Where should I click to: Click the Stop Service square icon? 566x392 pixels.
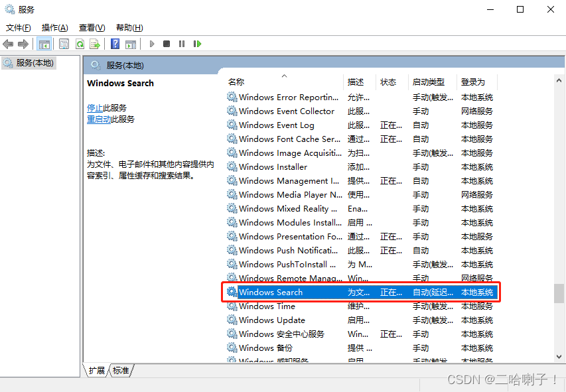click(x=167, y=44)
